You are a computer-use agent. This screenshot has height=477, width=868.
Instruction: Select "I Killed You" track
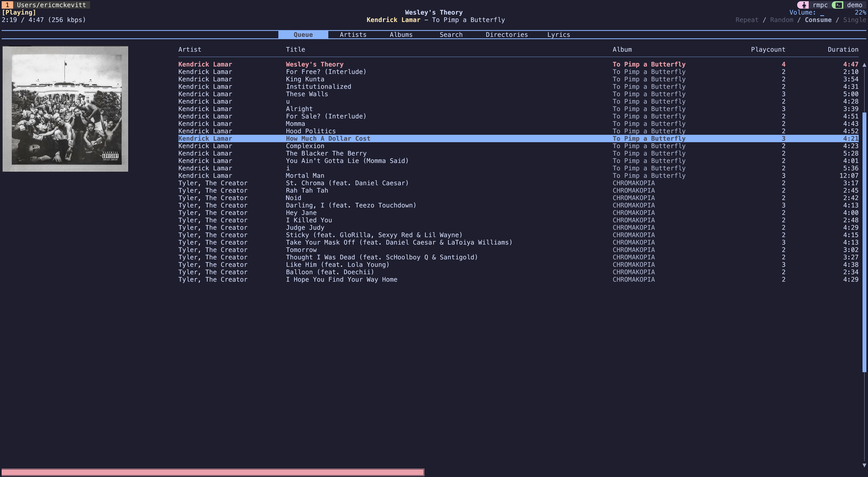click(518, 220)
